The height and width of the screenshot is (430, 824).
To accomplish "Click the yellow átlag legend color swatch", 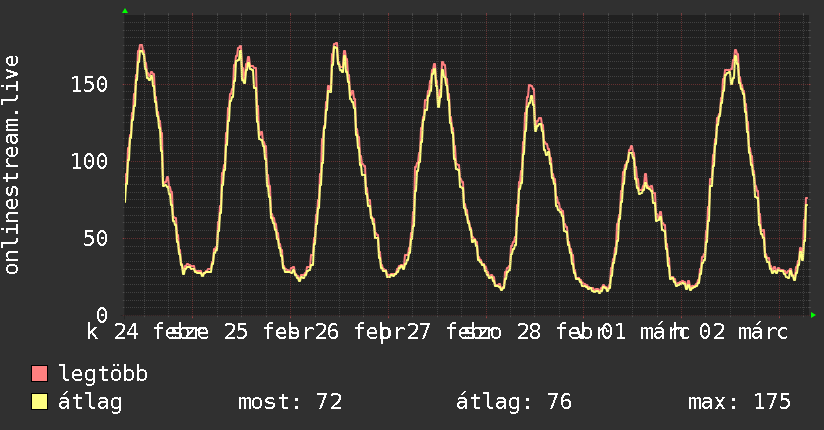I will (39, 402).
